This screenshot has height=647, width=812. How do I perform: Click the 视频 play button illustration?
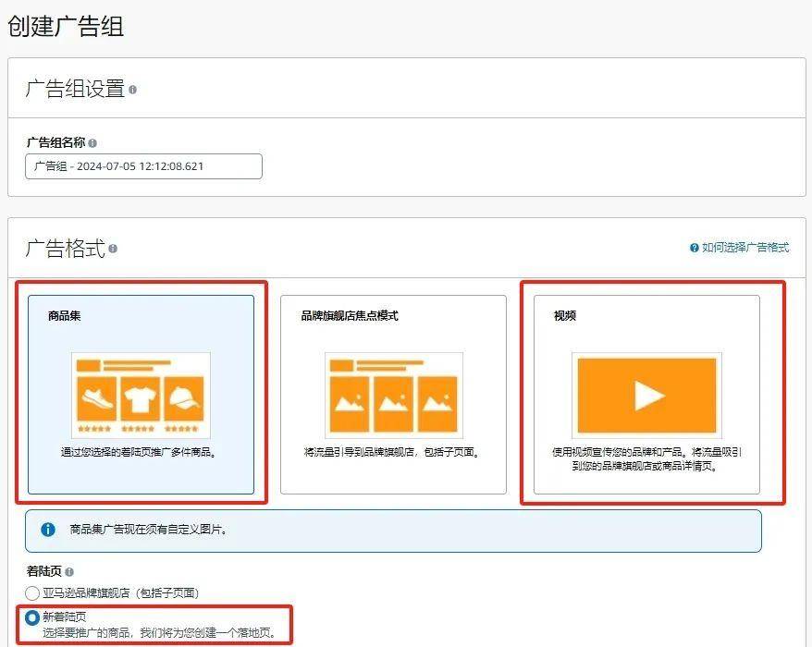646,396
